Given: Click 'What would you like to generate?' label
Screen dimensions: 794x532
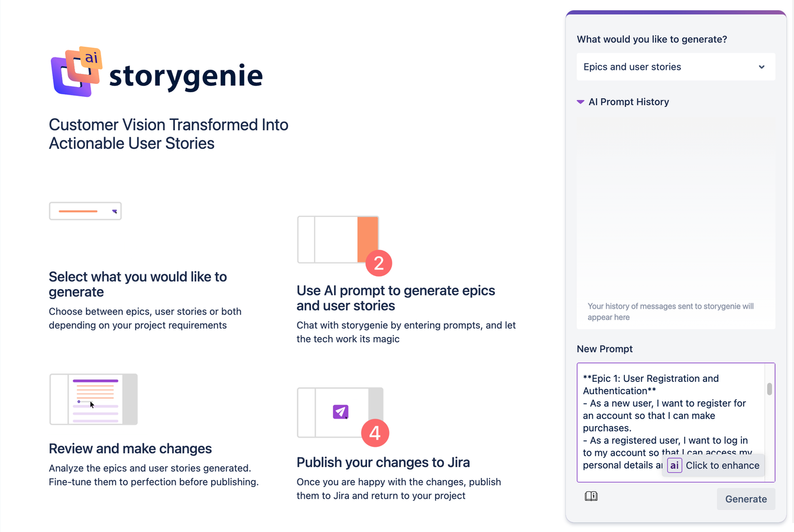Looking at the screenshot, I should [x=652, y=39].
